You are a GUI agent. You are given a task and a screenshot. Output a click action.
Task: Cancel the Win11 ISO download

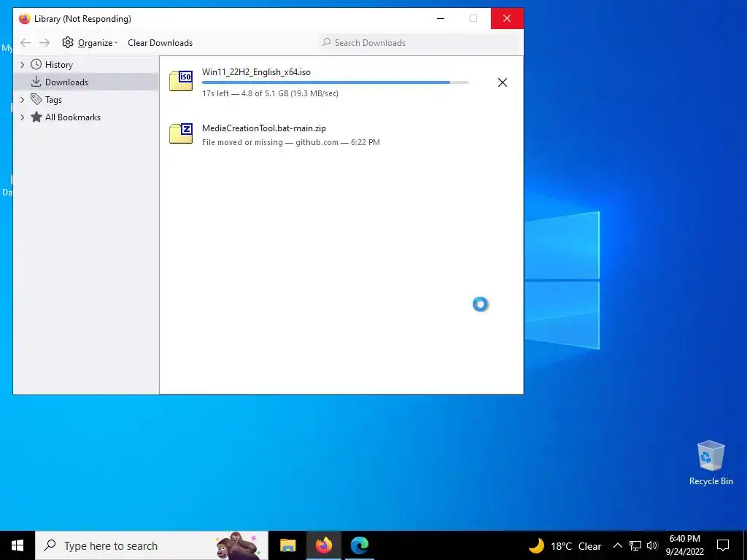click(x=502, y=82)
